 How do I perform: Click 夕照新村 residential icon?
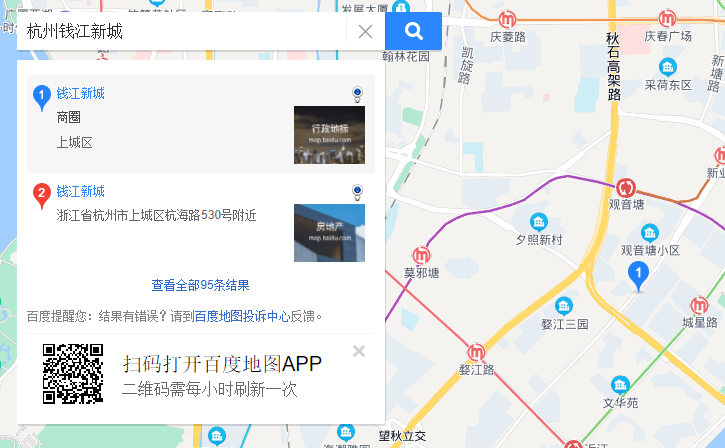[x=539, y=222]
